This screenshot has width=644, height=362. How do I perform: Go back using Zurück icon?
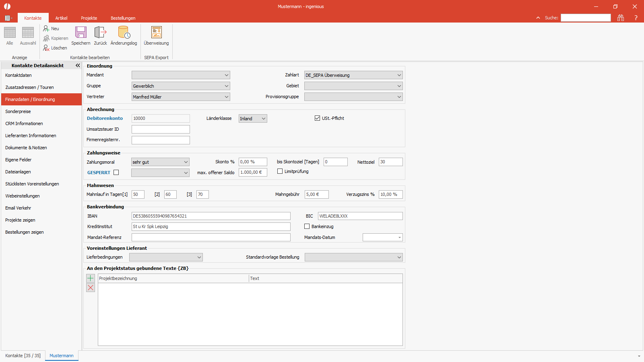[100, 36]
